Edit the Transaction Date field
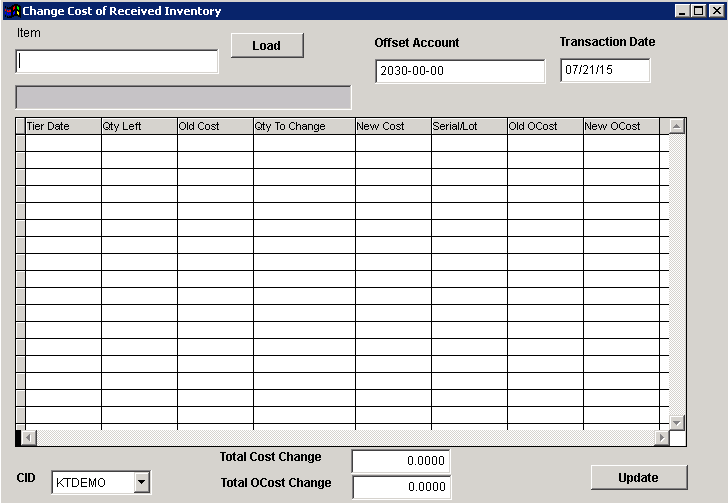 coord(605,71)
